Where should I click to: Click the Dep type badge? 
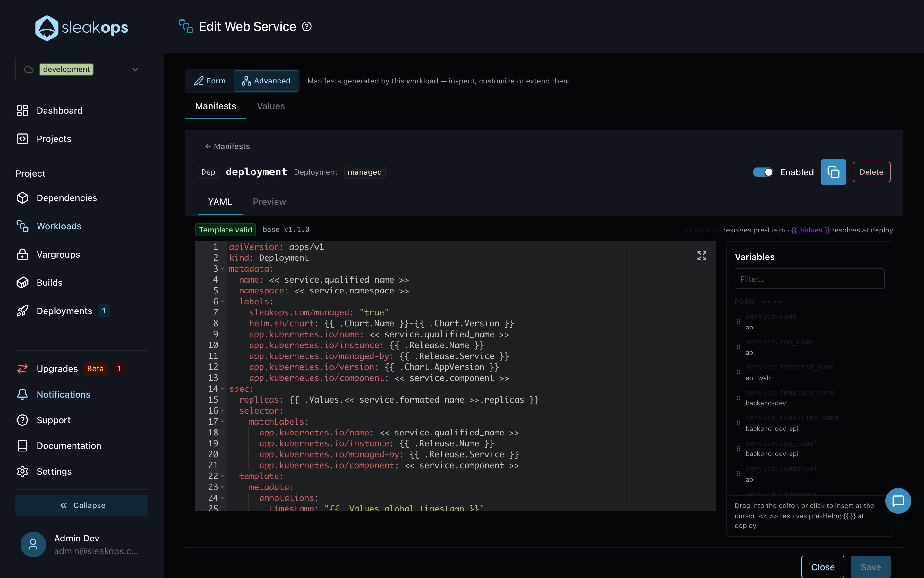coord(209,172)
